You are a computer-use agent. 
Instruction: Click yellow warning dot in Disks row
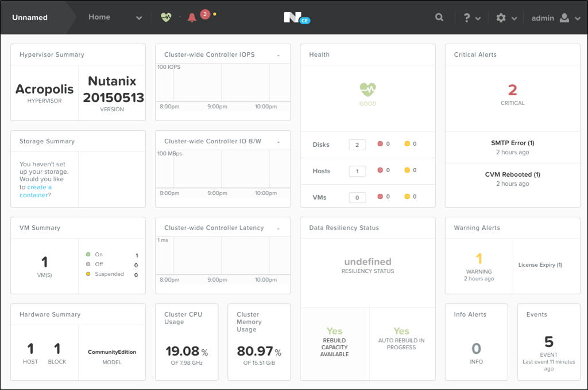407,144
